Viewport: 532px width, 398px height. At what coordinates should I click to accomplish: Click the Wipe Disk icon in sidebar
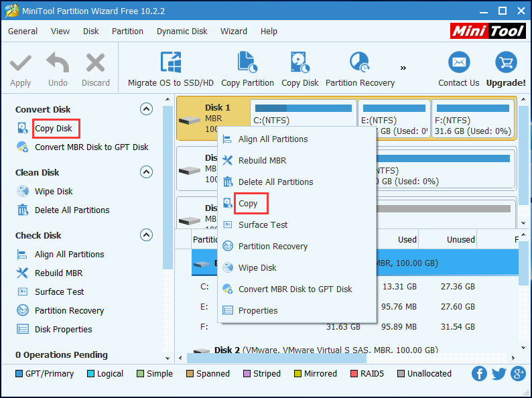(23, 192)
